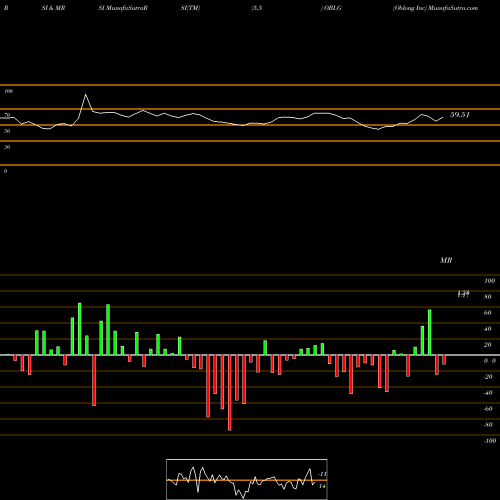Click the '60' label on the MR axis
Screen dimensions: 500x500
488,313
